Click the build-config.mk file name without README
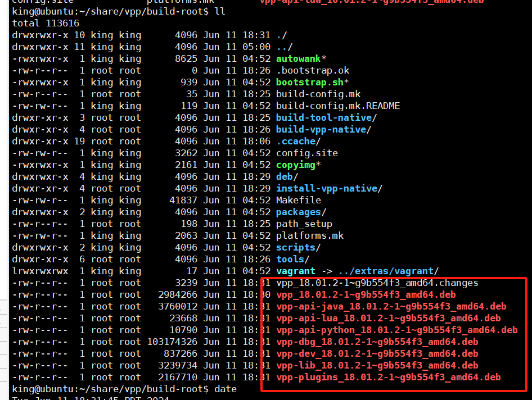This screenshot has width=532, height=400. pyautogui.click(x=318, y=94)
